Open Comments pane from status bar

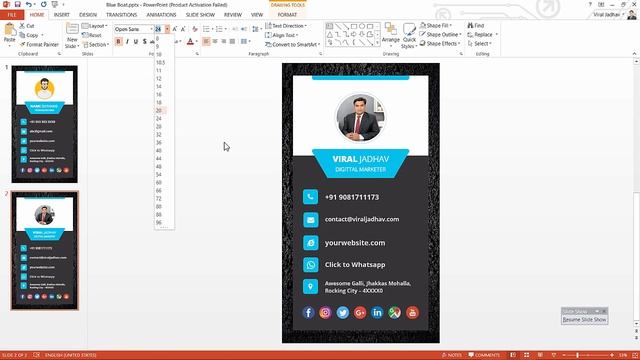[484, 355]
